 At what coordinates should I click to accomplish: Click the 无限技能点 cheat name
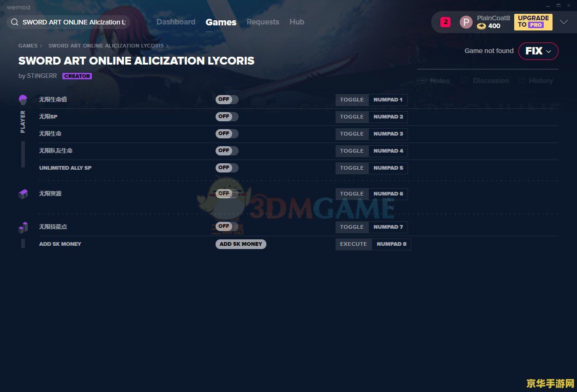click(x=53, y=227)
